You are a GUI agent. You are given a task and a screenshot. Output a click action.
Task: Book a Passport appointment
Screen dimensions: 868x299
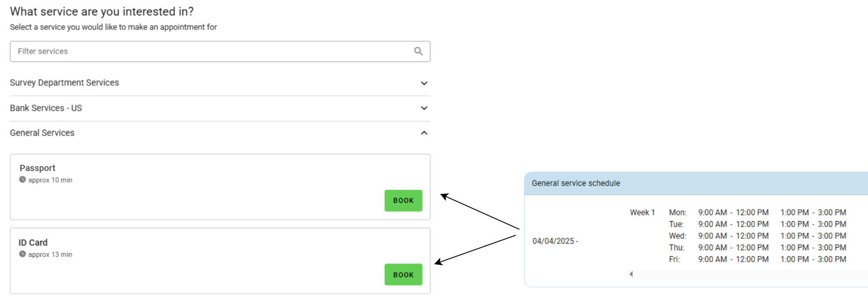[x=403, y=201]
